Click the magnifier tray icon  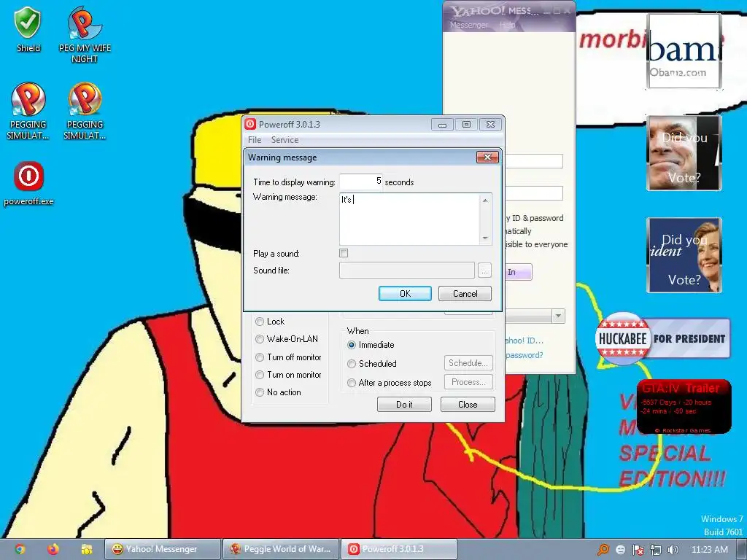point(603,550)
